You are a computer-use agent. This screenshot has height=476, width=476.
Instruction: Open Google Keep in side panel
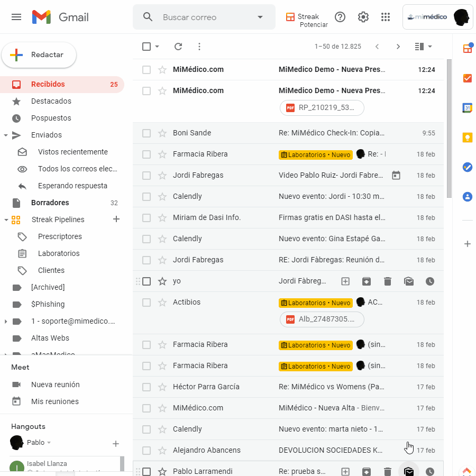click(x=467, y=138)
